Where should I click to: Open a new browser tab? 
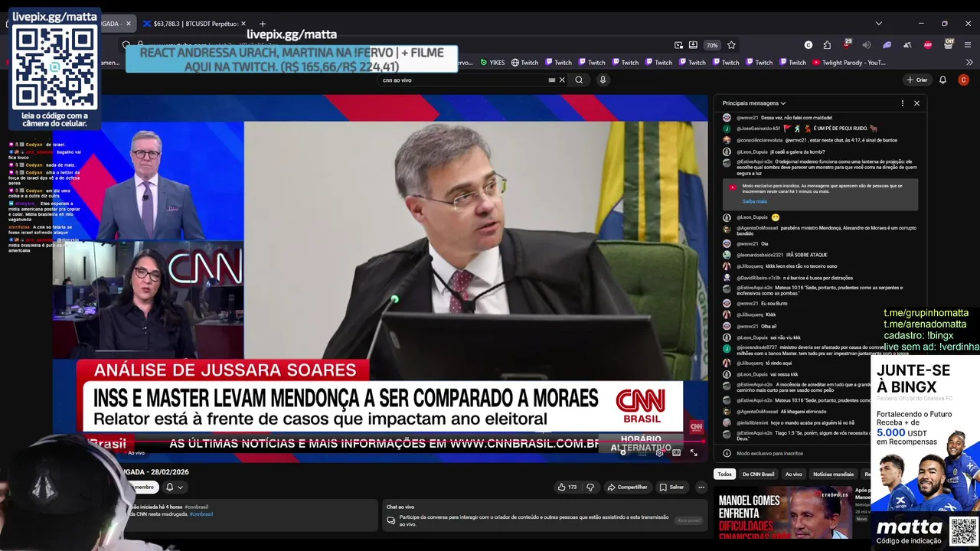point(263,24)
